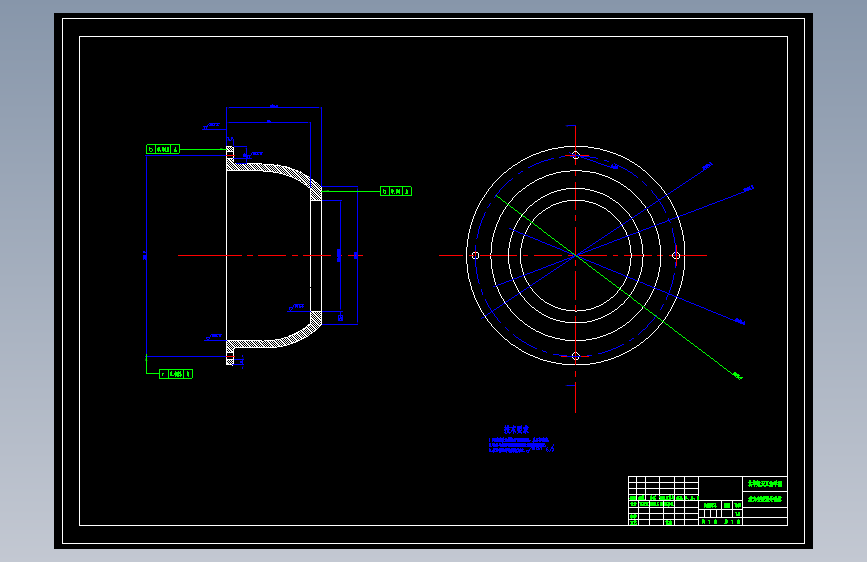This screenshot has height=562, width=867.
Task: Select the green tolerance frame below the section view
Action: 176,374
